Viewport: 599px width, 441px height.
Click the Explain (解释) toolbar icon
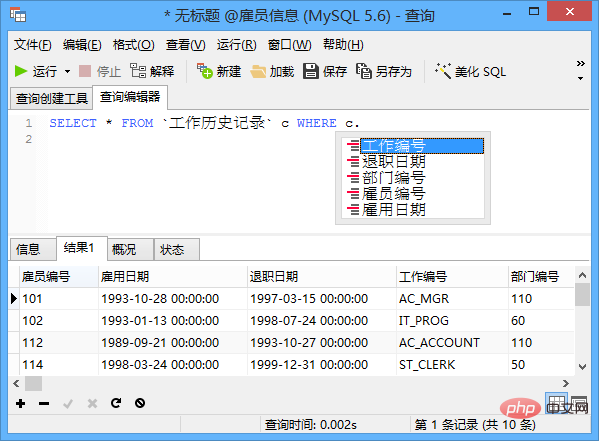coord(138,71)
